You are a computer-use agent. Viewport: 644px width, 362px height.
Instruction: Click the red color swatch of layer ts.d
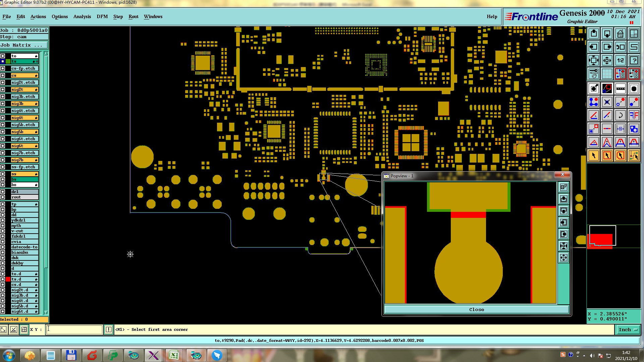(x=8, y=279)
